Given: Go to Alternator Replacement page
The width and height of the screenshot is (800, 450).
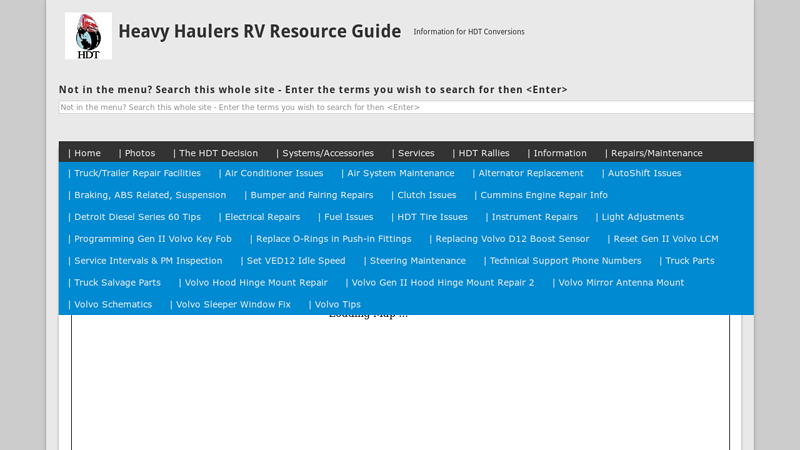Looking at the screenshot, I should [x=529, y=173].
